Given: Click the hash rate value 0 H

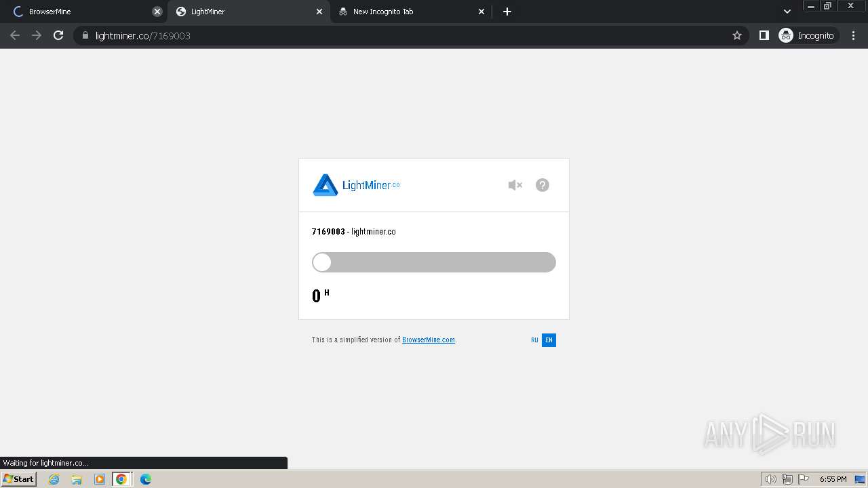Looking at the screenshot, I should pos(321,296).
